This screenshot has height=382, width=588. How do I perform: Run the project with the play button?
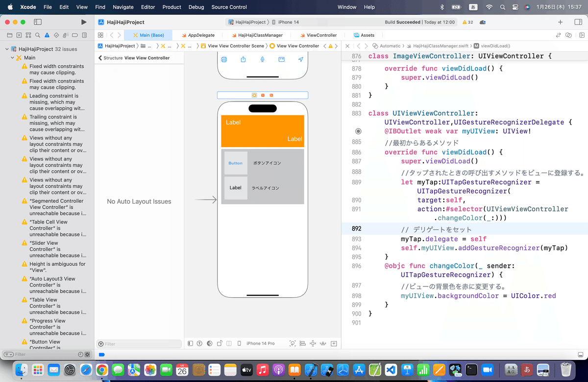coord(84,22)
